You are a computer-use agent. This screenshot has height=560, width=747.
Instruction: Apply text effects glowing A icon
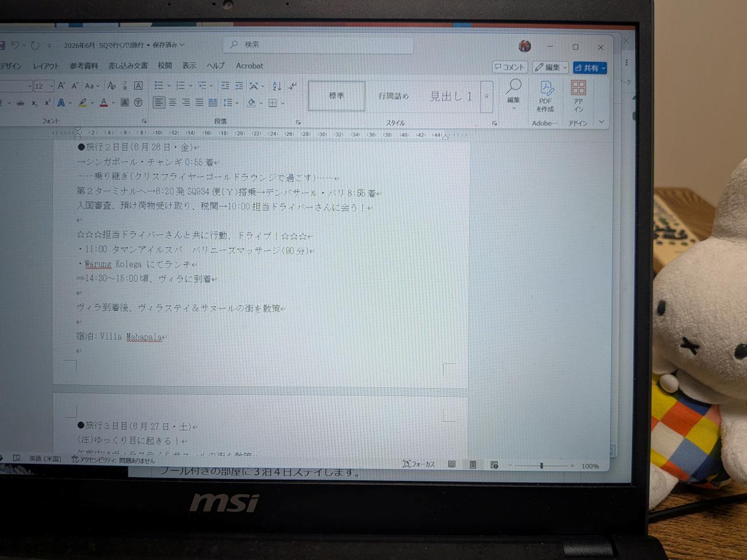pos(61,103)
